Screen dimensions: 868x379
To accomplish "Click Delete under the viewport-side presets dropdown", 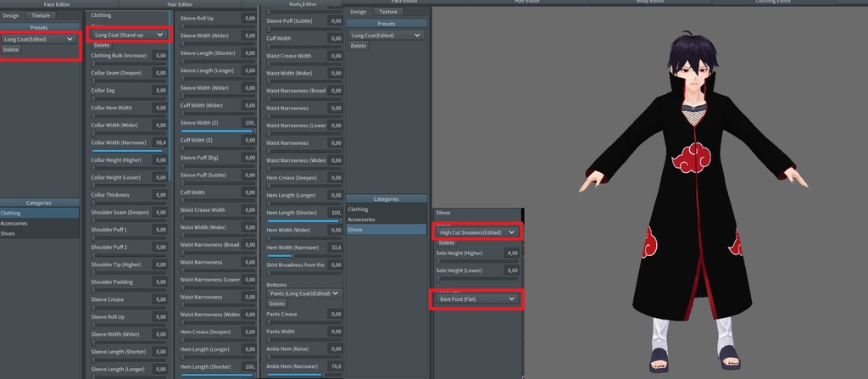I will coord(359,46).
